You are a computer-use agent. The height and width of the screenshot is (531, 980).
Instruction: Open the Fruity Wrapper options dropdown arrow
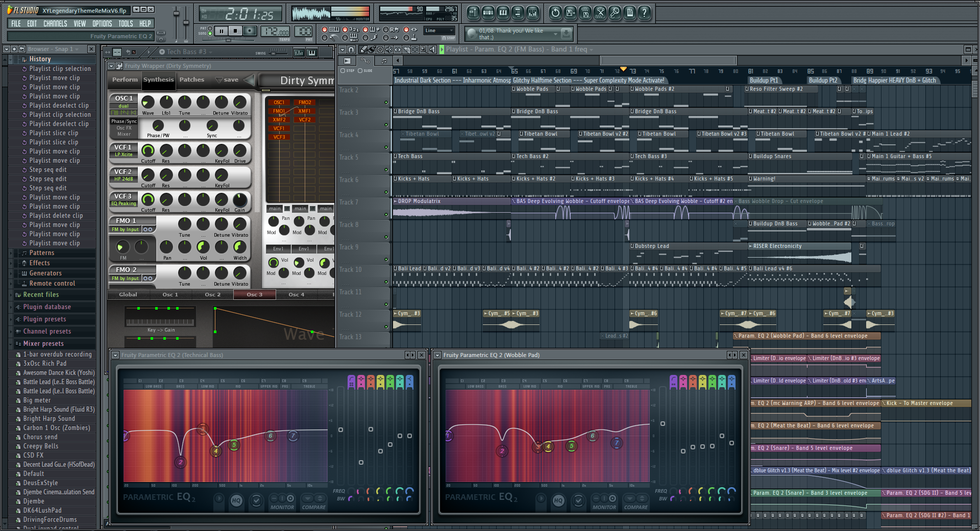point(111,66)
